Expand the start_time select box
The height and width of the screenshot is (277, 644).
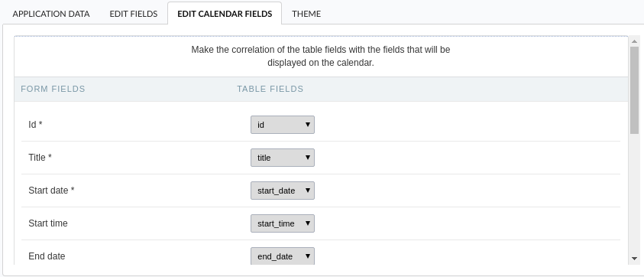[x=283, y=223]
